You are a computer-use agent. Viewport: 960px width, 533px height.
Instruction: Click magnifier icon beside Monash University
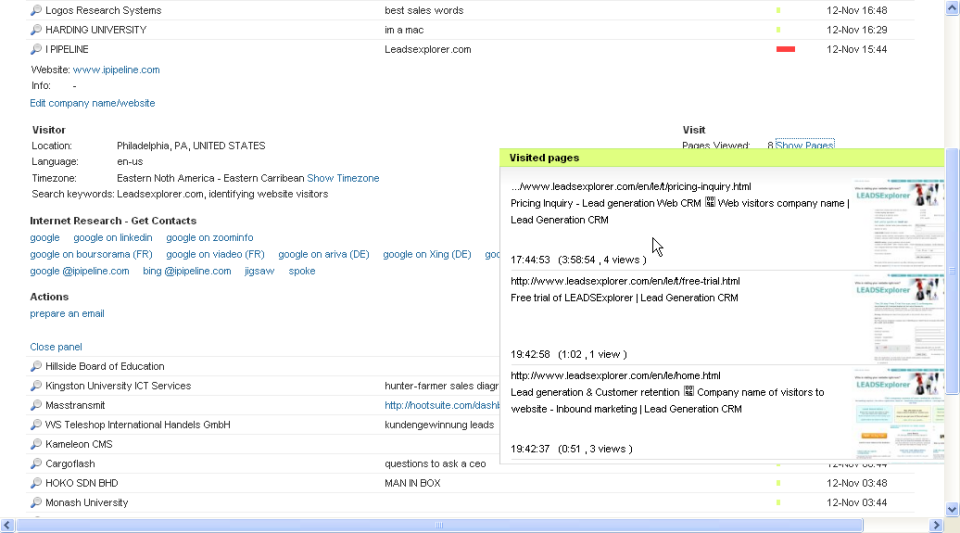36,503
